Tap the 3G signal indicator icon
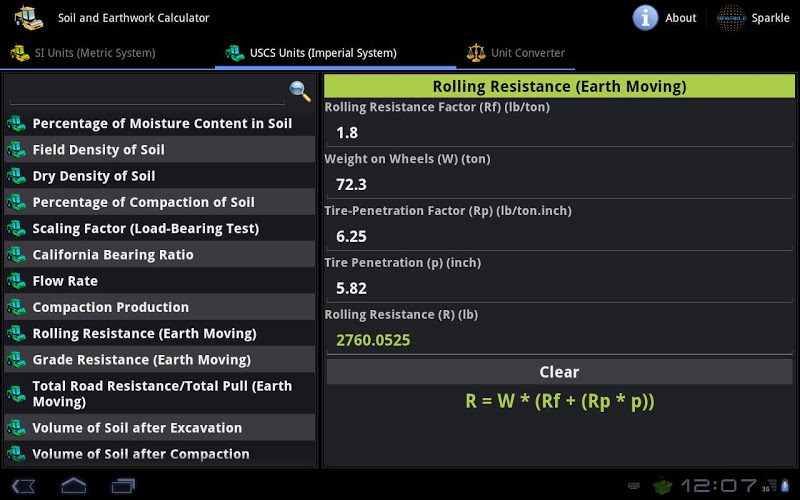This screenshot has width=800, height=500. [769, 486]
